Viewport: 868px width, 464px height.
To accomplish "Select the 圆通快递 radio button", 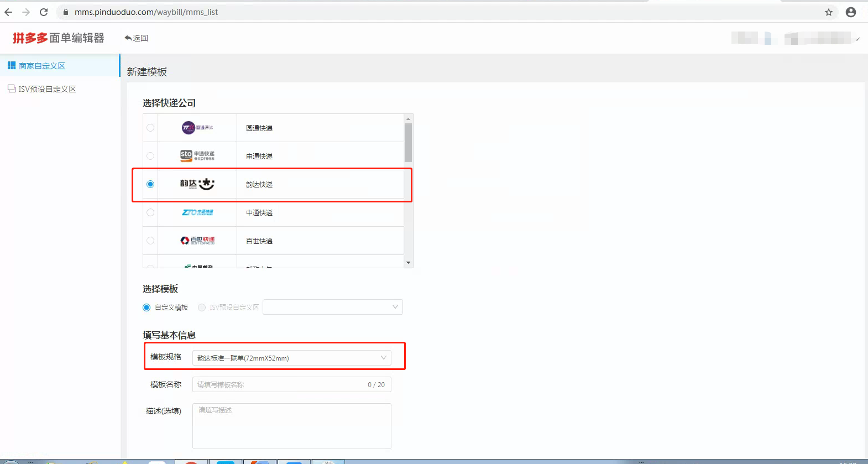I will (x=150, y=128).
